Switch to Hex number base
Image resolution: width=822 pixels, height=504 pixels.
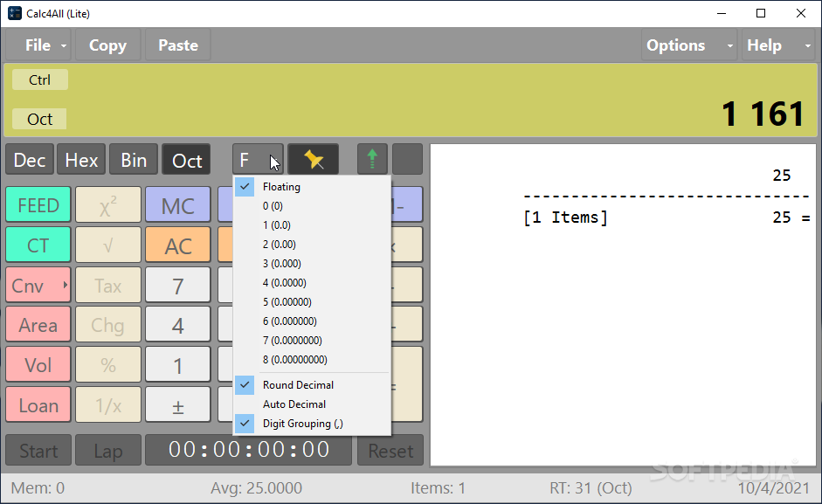click(x=81, y=160)
